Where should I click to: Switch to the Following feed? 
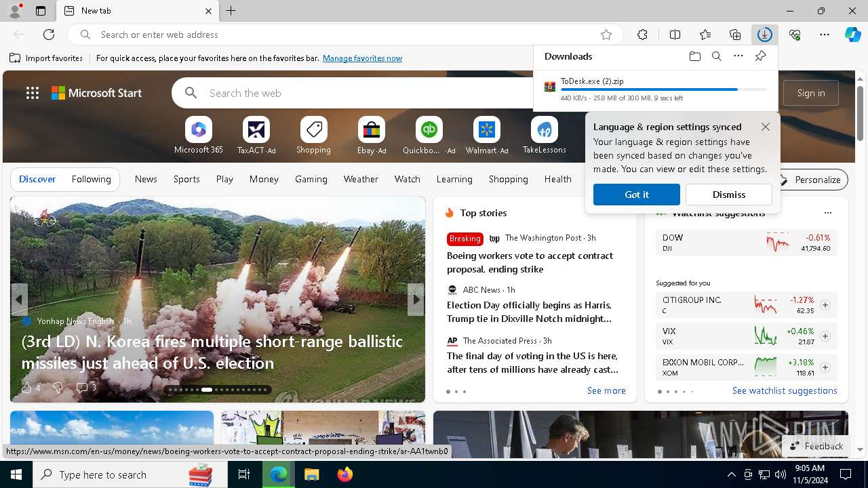(91, 179)
